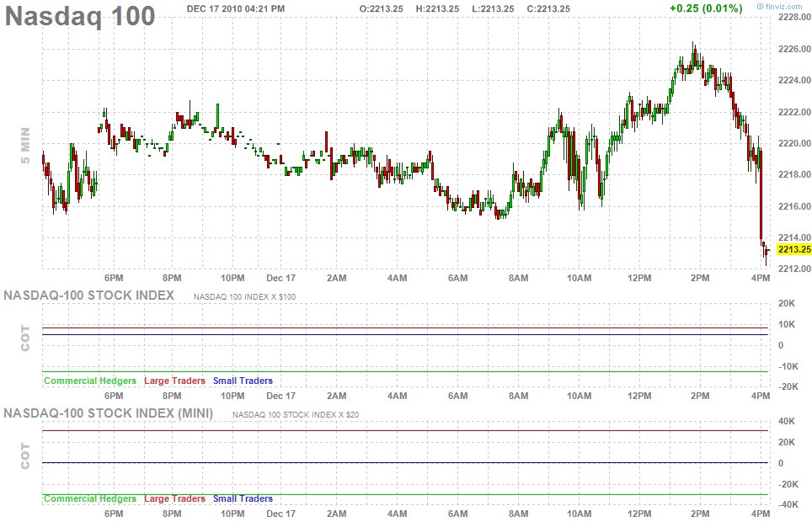Click the 2218.00 price axis label

794,174
